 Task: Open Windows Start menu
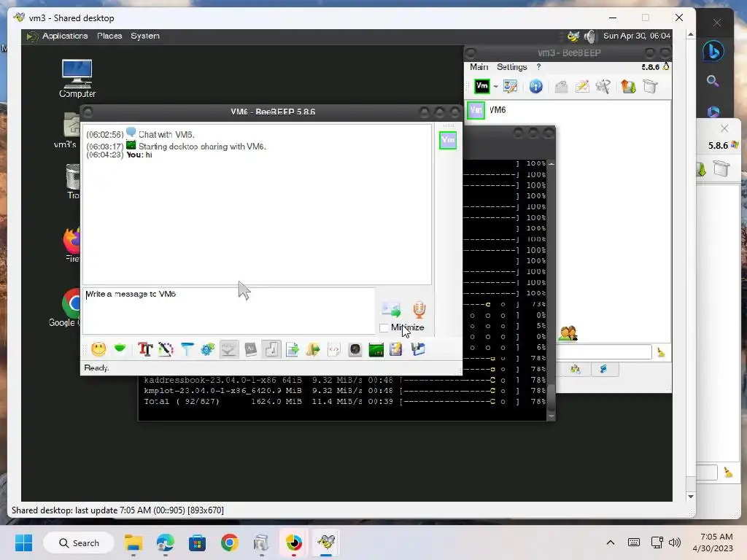[x=23, y=542]
